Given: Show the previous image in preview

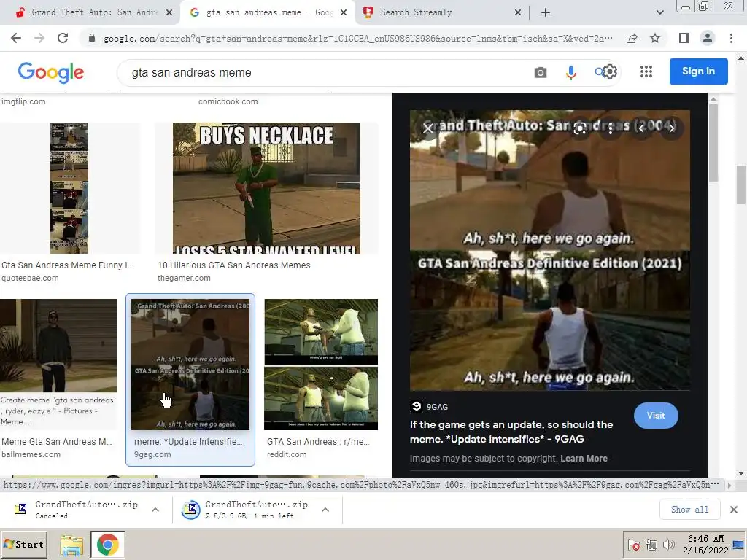Looking at the screenshot, I should [x=641, y=128].
